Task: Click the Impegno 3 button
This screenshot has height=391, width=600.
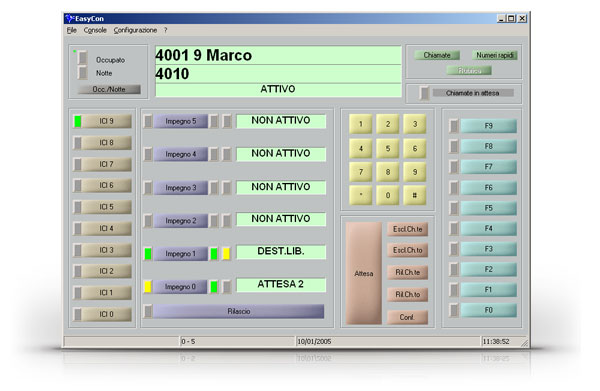Action: (x=181, y=188)
